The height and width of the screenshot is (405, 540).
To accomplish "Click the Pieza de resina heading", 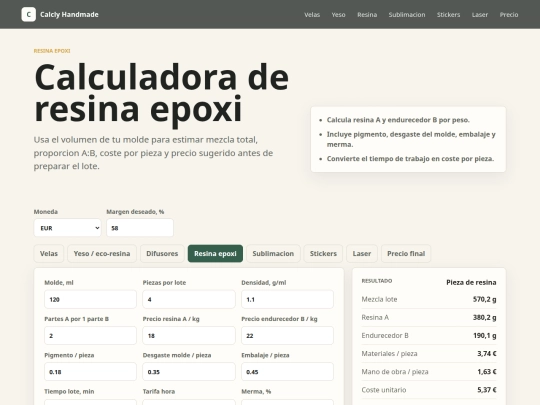I will tap(471, 282).
